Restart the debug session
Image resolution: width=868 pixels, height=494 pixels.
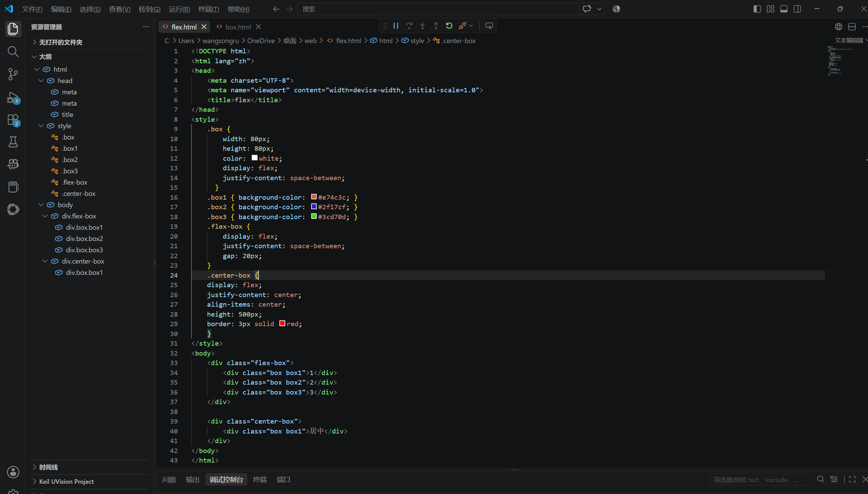click(x=449, y=26)
